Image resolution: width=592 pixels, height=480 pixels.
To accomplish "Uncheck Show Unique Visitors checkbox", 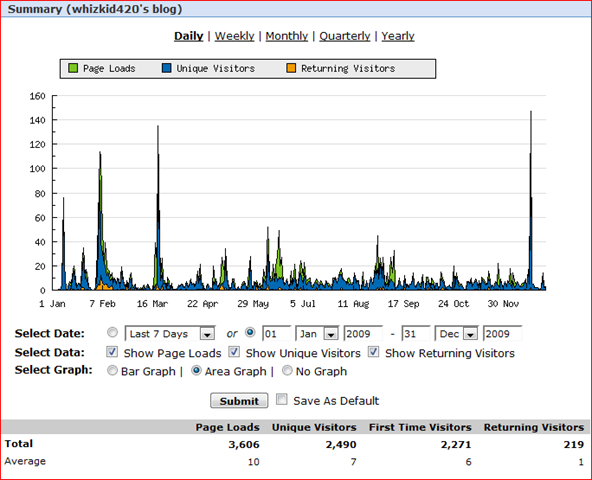I will (234, 352).
